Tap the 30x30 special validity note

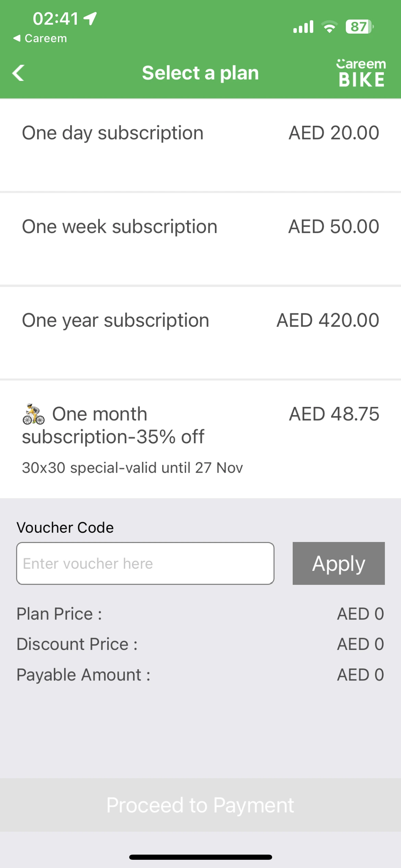(132, 468)
